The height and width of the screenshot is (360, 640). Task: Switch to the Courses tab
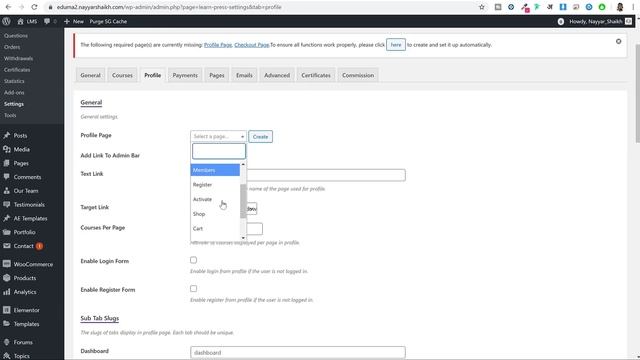coord(122,75)
